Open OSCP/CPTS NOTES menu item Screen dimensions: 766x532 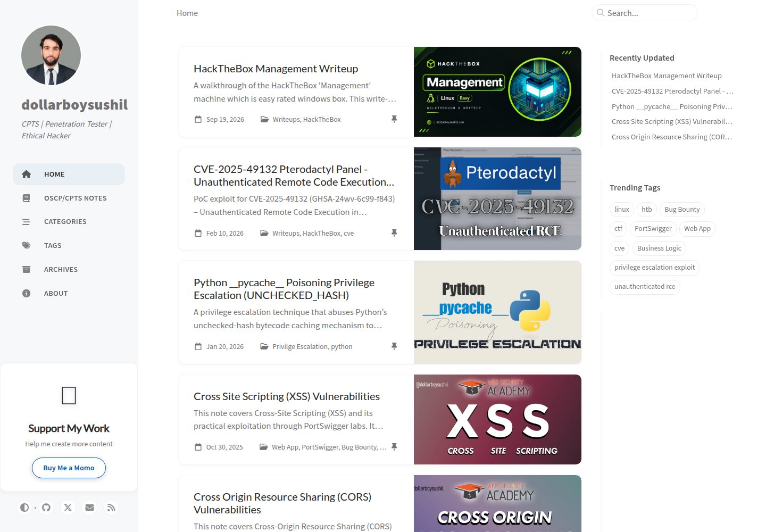69,198
